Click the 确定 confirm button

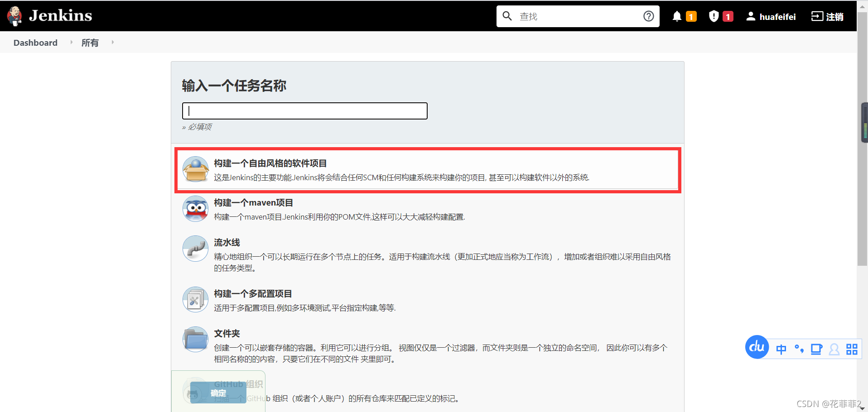[218, 393]
